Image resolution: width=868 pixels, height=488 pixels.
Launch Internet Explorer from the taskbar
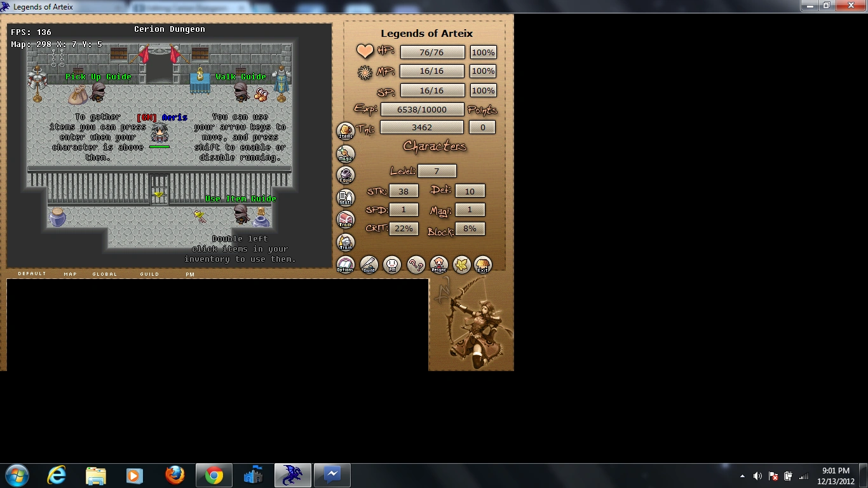tap(57, 475)
